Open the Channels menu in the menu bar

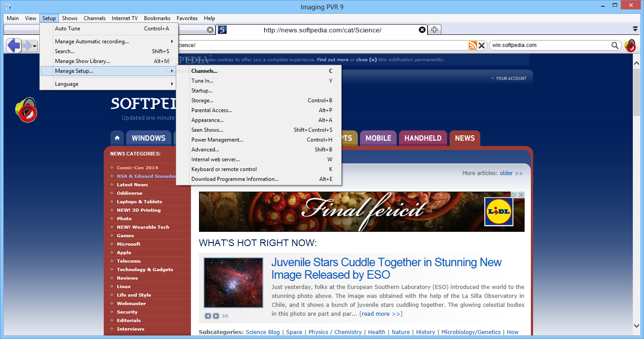tap(95, 18)
